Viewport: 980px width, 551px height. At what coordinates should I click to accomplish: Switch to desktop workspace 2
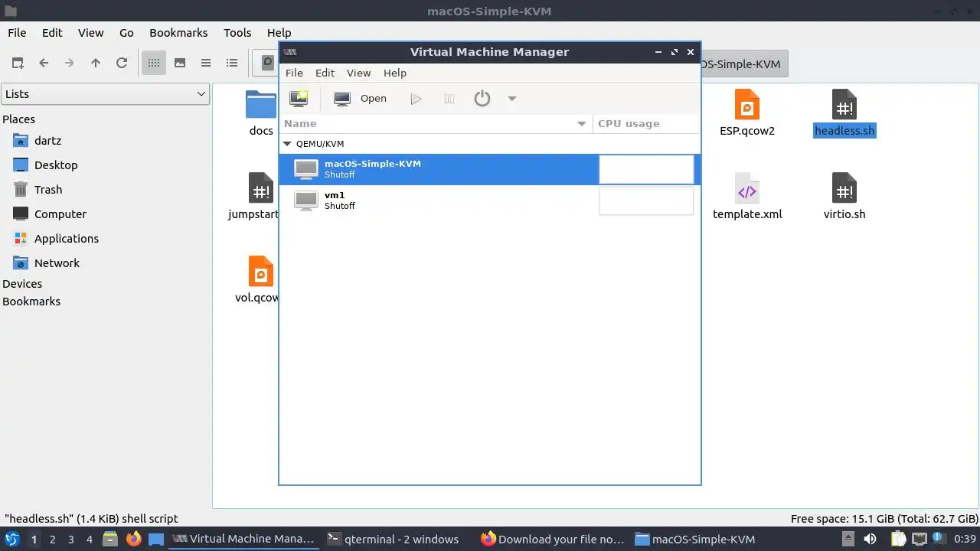tap(52, 539)
